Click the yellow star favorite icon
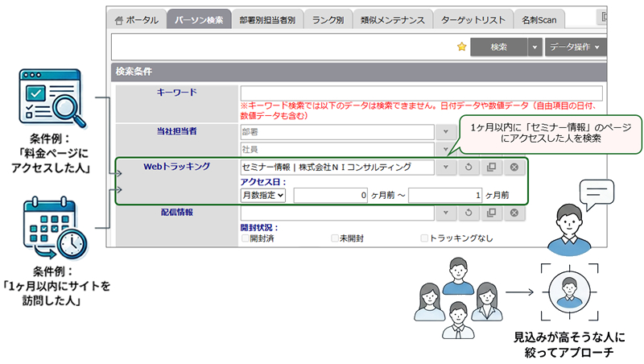The height and width of the screenshot is (364, 644). click(461, 47)
